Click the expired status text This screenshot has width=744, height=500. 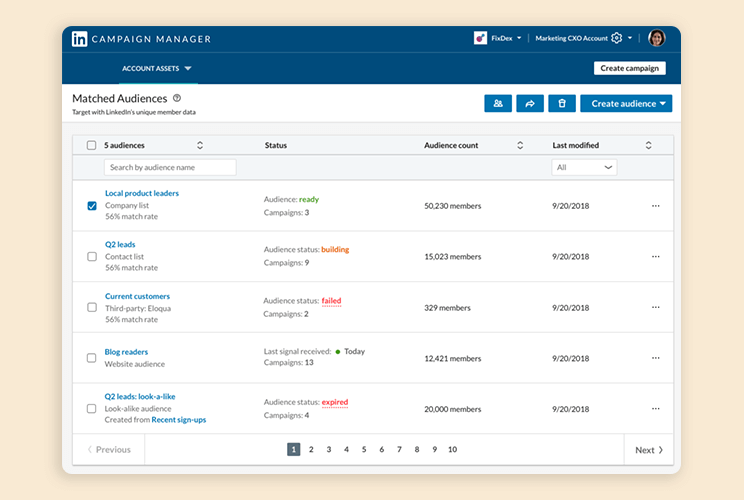[x=335, y=402]
